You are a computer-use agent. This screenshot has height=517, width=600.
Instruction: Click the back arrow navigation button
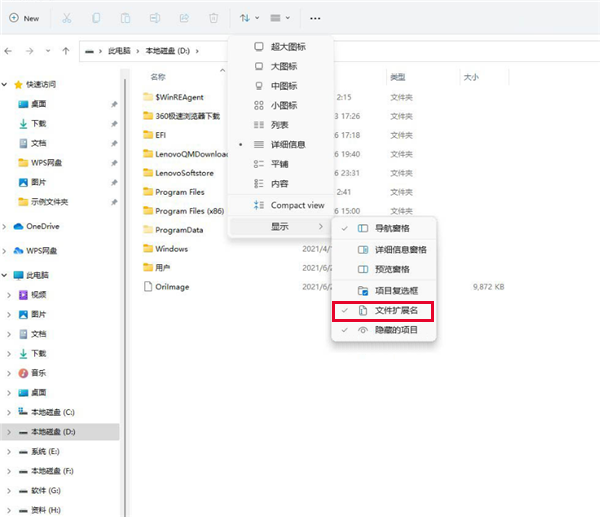pyautogui.click(x=9, y=49)
